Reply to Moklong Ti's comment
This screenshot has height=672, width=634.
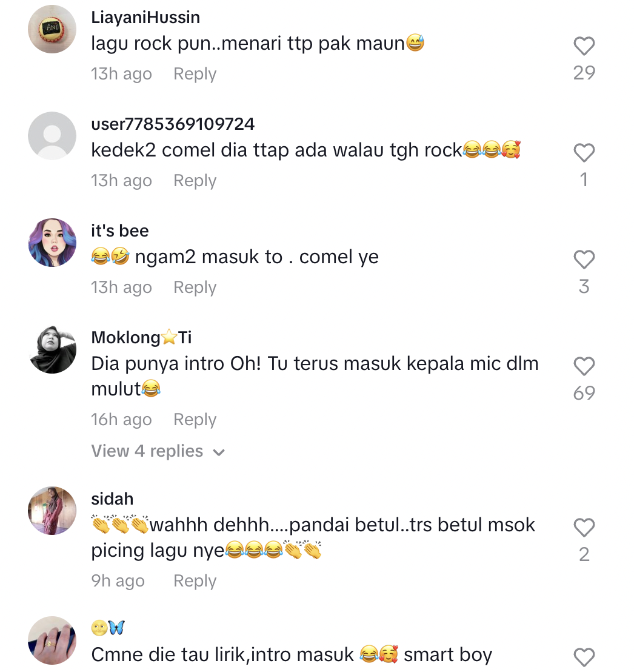[195, 420]
